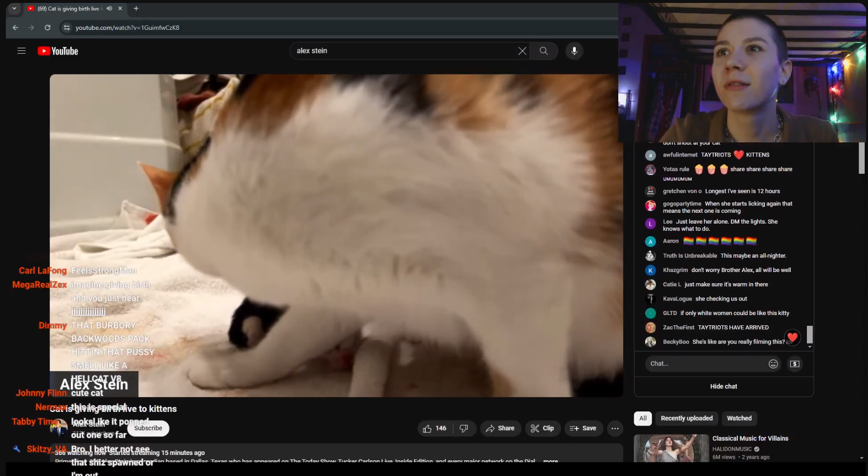868x476 pixels.
Task: Mute the tab via its speaker icon
Action: click(109, 8)
